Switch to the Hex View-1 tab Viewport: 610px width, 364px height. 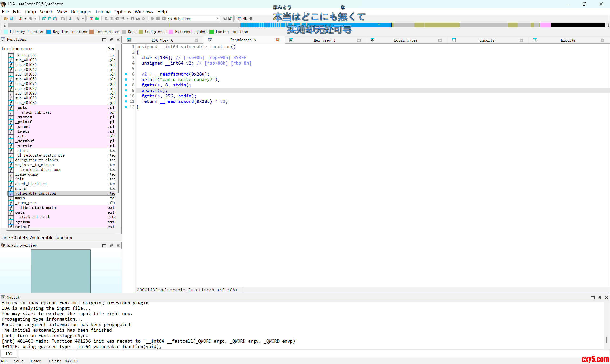click(324, 40)
